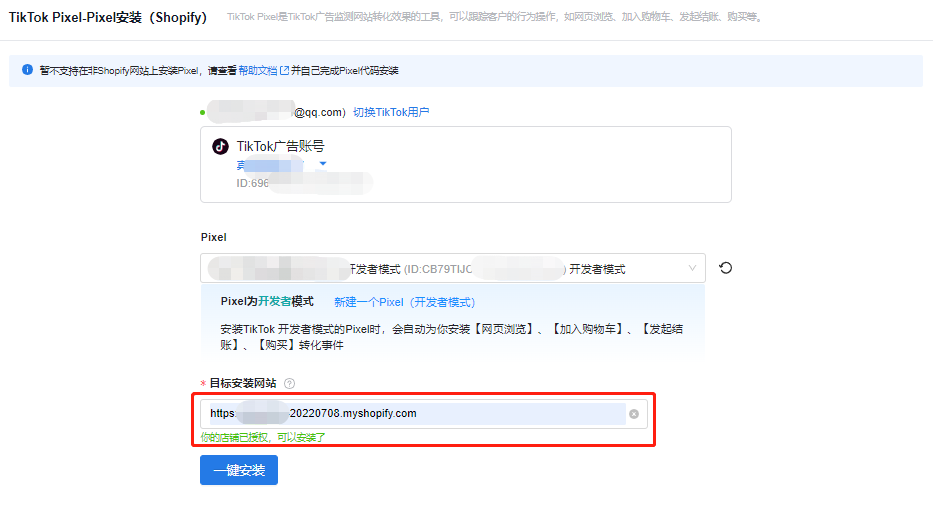The height and width of the screenshot is (509, 933).
Task: Click the refresh Pixel list icon
Action: (725, 268)
